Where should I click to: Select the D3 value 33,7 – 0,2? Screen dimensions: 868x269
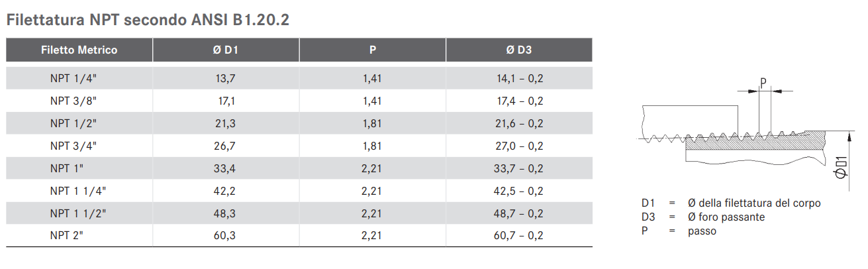point(520,168)
